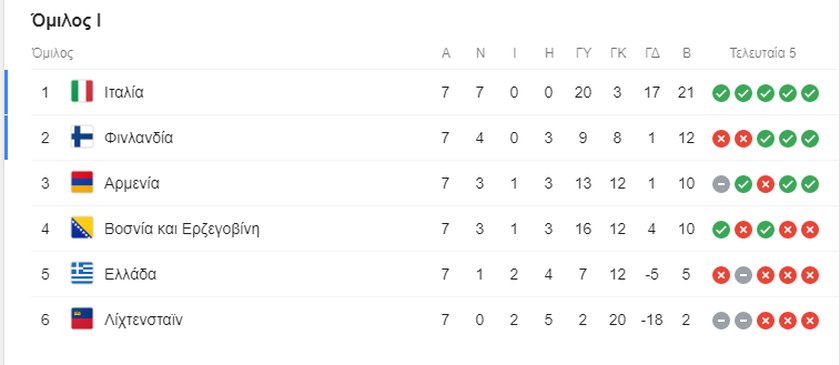The width and height of the screenshot is (840, 365).
Task: Click Bosnia's last red loss icon
Action: (810, 230)
